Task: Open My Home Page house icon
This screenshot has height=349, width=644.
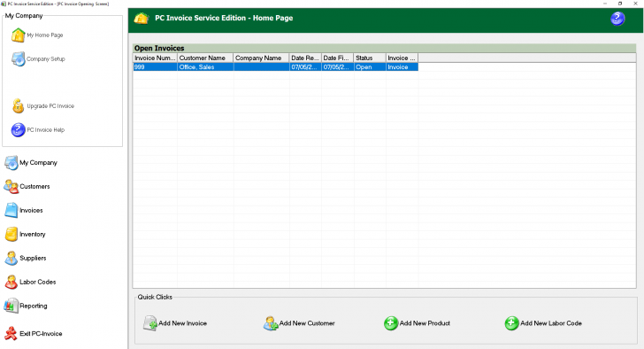Action: pyautogui.click(x=18, y=35)
